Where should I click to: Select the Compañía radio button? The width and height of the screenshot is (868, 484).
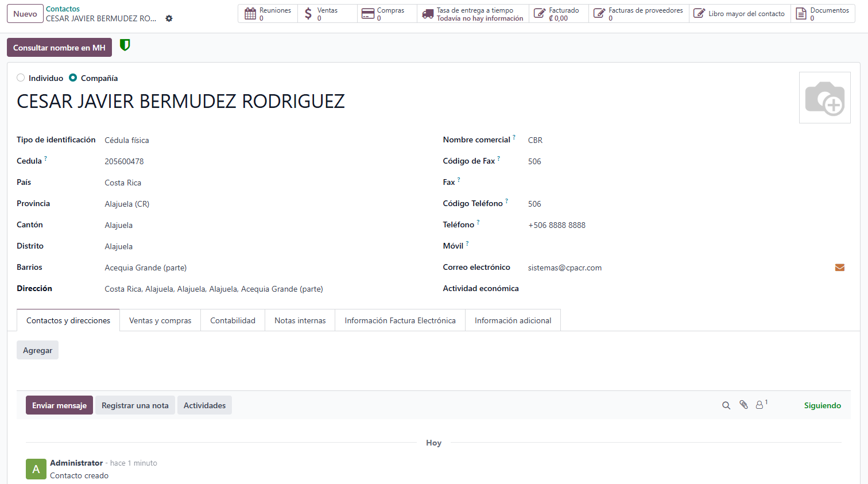coord(73,78)
